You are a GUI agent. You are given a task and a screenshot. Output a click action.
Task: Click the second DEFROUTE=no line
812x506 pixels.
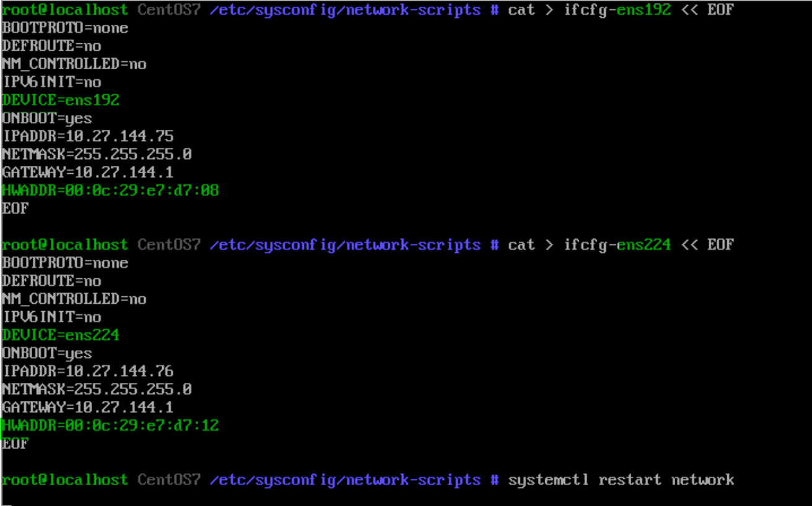[52, 281]
